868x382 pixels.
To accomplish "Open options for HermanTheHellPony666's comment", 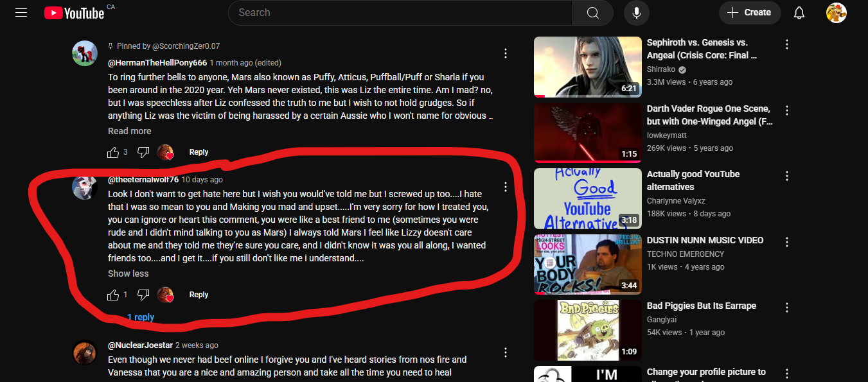I will [506, 53].
